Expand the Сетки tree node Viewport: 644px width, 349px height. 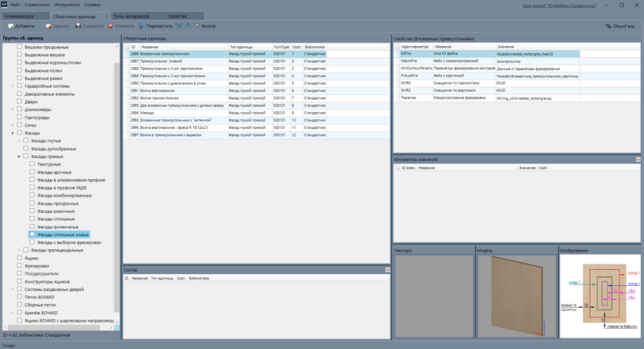pyautogui.click(x=12, y=125)
